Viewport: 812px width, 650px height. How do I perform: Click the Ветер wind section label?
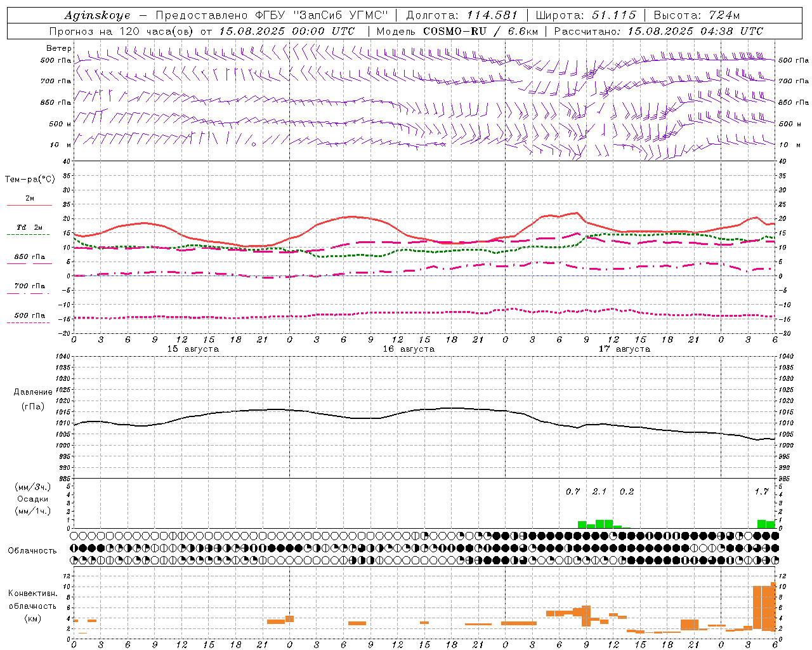[x=59, y=48]
